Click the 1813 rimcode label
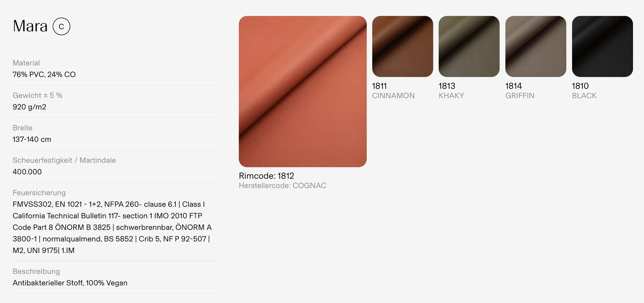This screenshot has height=303, width=644. [x=447, y=86]
